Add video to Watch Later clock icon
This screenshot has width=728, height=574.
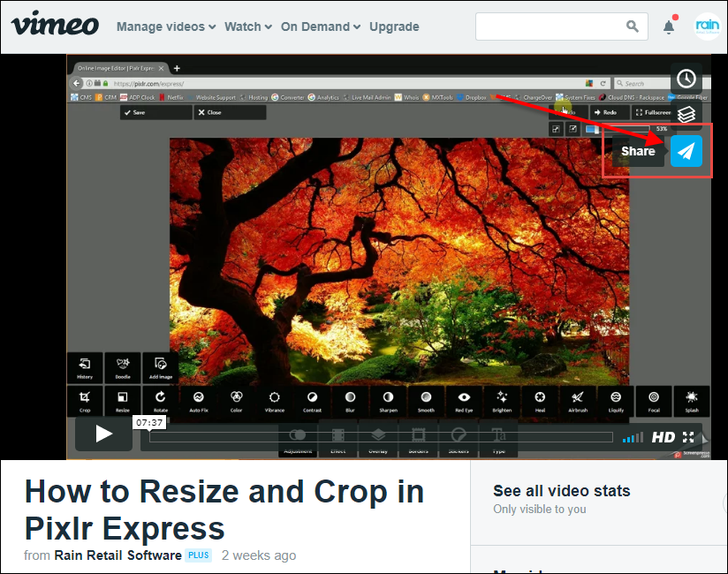click(x=686, y=79)
